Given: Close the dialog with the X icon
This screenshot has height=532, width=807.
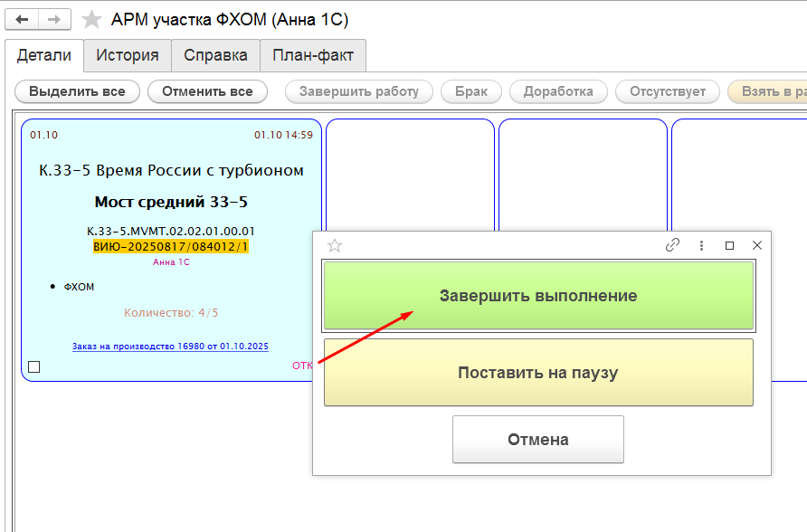Looking at the screenshot, I should [x=757, y=245].
